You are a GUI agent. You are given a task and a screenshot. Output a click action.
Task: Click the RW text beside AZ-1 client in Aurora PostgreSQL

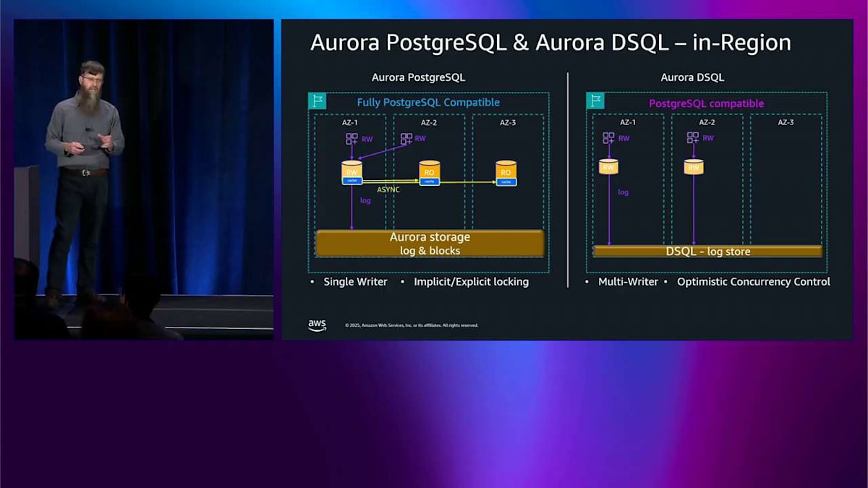[x=367, y=139]
